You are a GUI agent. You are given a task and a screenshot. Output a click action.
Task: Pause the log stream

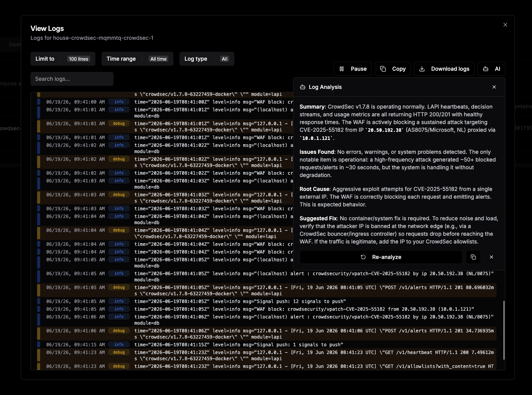[x=353, y=69]
